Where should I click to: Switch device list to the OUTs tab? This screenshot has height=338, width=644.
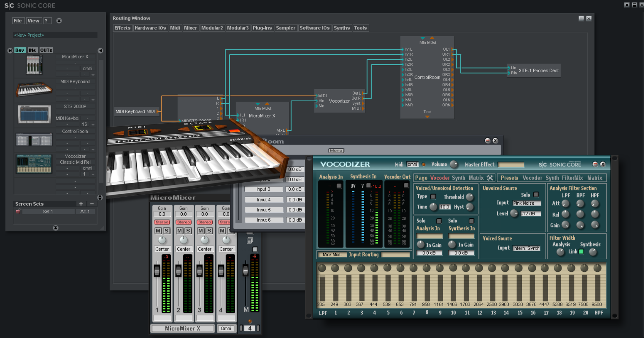pos(46,50)
